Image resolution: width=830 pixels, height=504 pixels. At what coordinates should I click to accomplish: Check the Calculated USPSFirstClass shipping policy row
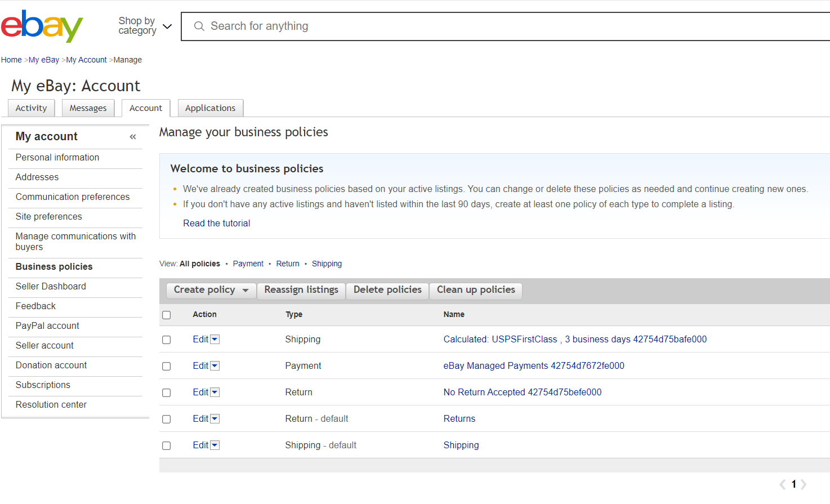coord(166,340)
